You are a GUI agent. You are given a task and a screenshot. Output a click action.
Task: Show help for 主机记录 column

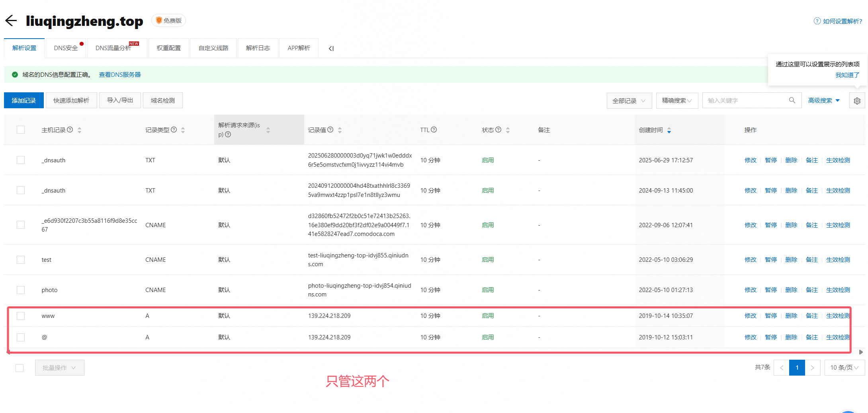(70, 130)
